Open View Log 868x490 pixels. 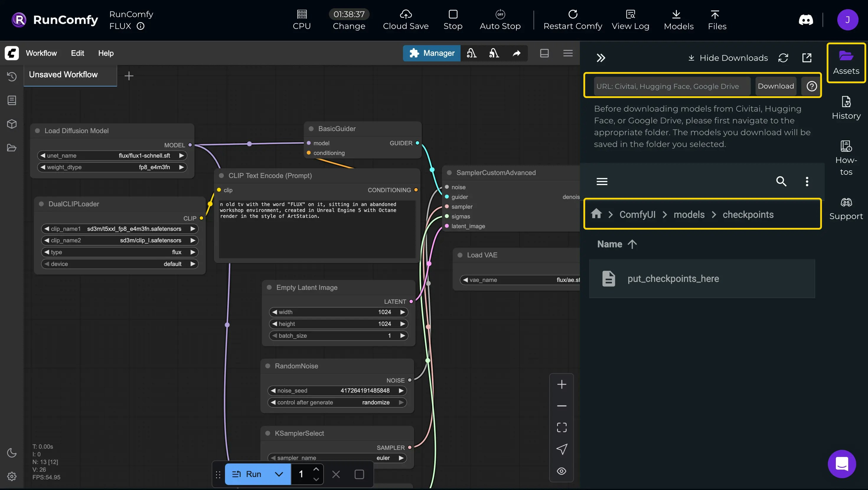(x=630, y=20)
